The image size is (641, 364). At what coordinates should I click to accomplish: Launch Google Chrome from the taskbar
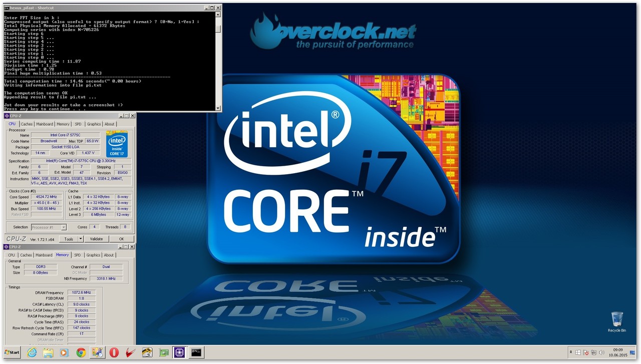point(81,352)
